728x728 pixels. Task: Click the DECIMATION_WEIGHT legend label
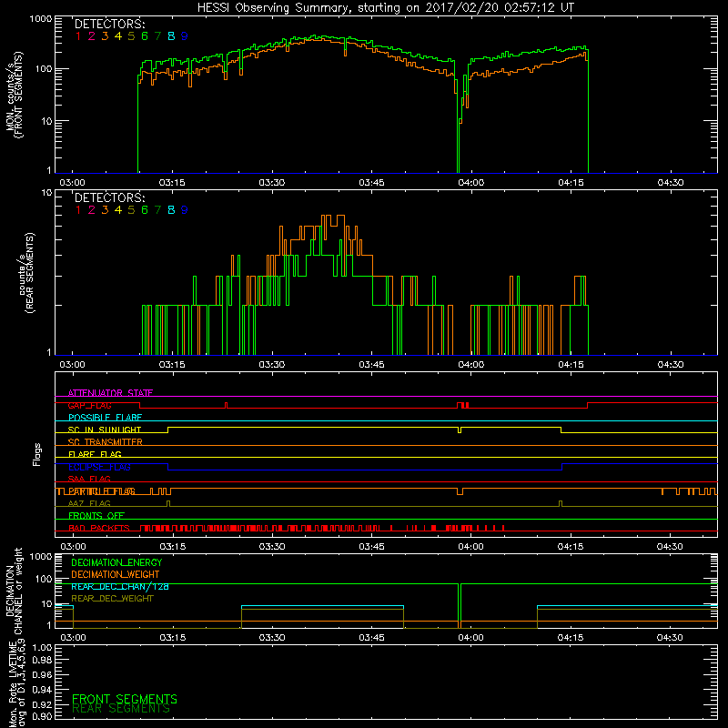[116, 574]
